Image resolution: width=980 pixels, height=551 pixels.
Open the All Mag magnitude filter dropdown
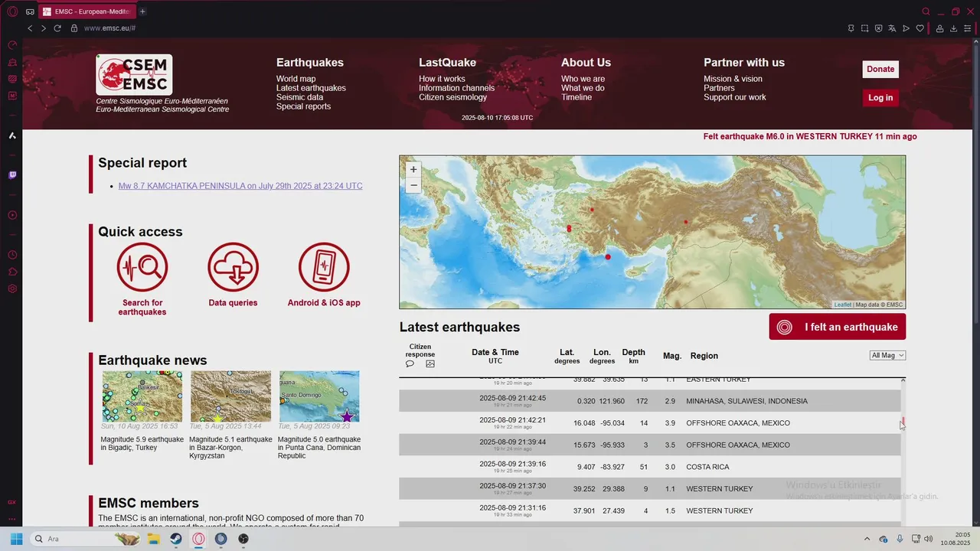[888, 355]
